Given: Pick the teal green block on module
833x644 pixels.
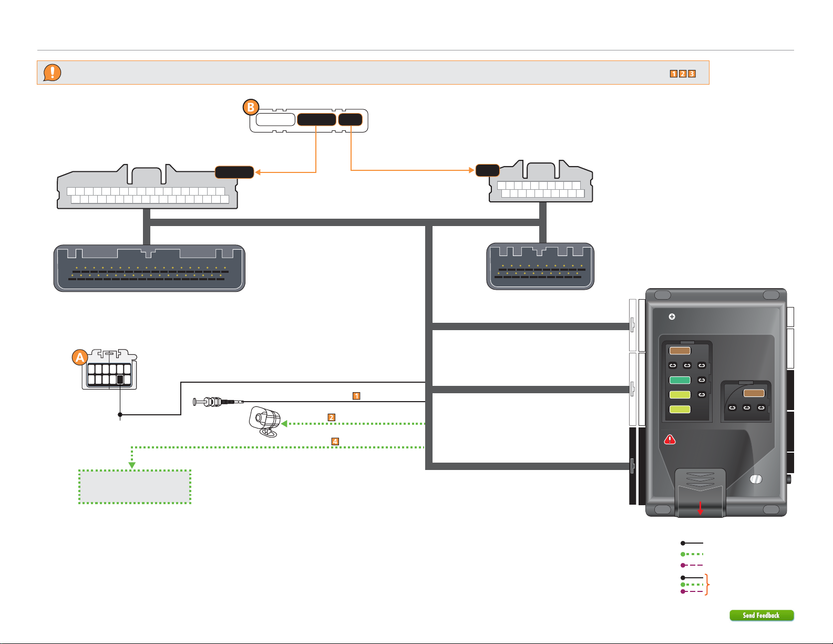Looking at the screenshot, I should tap(680, 380).
